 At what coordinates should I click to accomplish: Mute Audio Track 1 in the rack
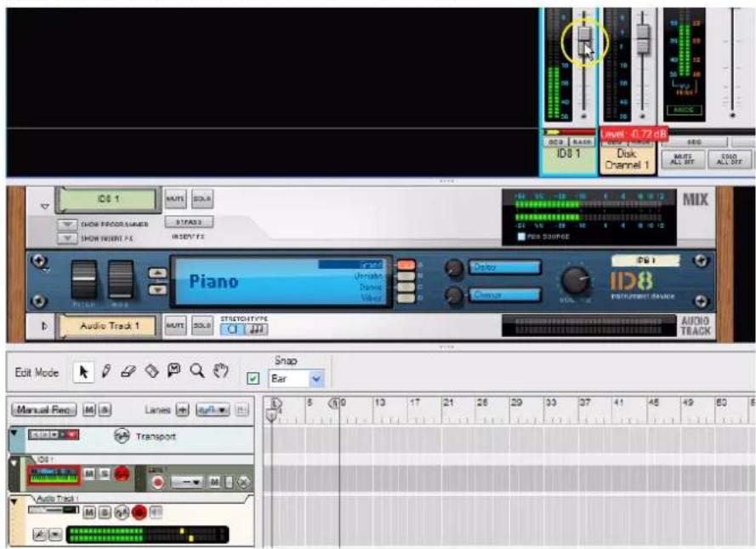coord(175,326)
